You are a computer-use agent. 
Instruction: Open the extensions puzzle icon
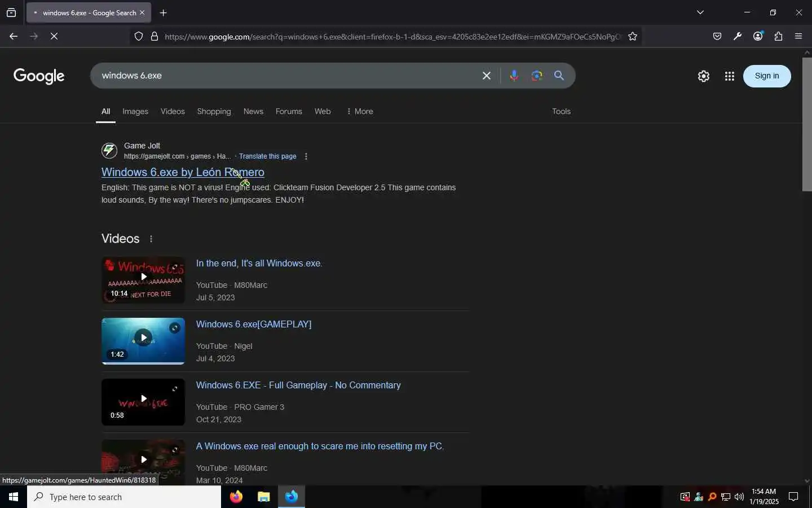coord(779,37)
